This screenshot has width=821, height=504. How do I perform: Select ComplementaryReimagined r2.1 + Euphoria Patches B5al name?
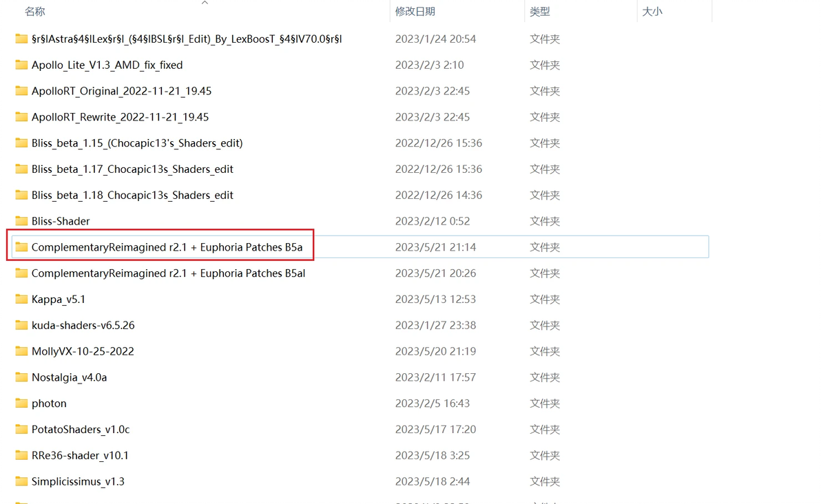[168, 273]
